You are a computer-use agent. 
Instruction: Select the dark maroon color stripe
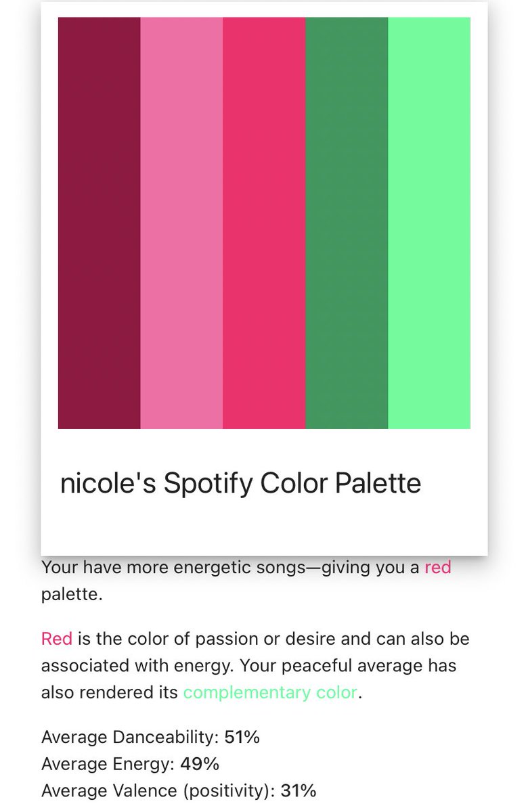click(100, 223)
